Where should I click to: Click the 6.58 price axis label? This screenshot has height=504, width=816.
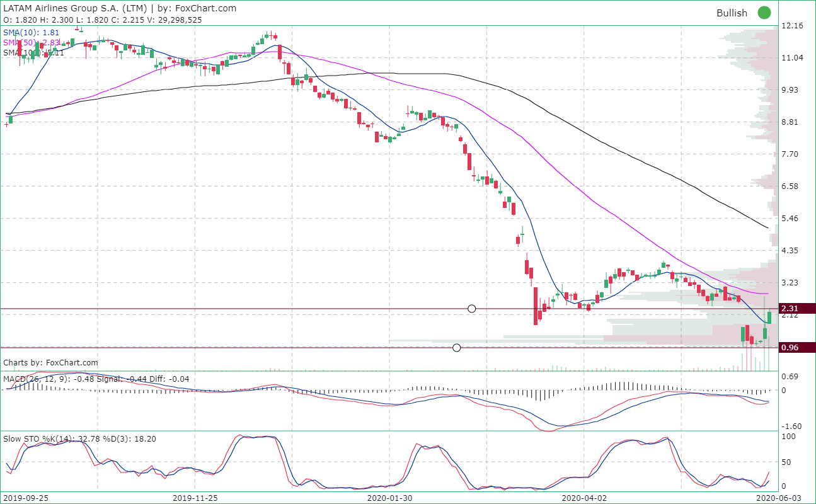[790, 186]
